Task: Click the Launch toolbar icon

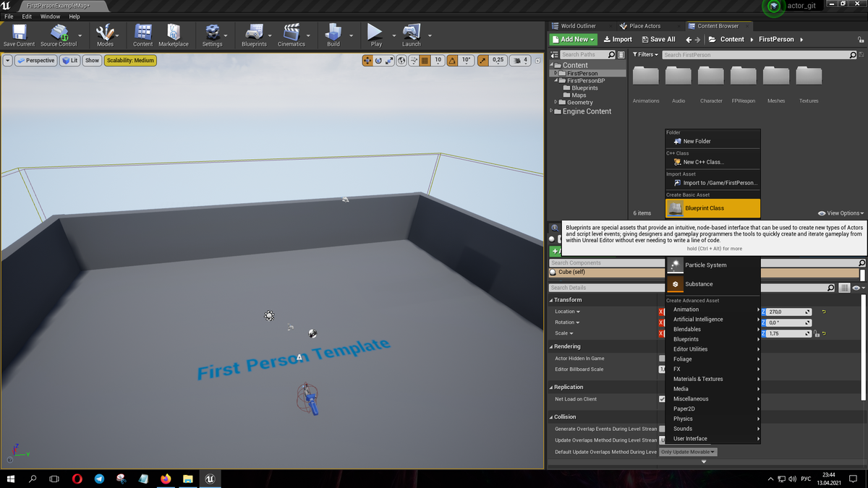Action: [x=412, y=35]
